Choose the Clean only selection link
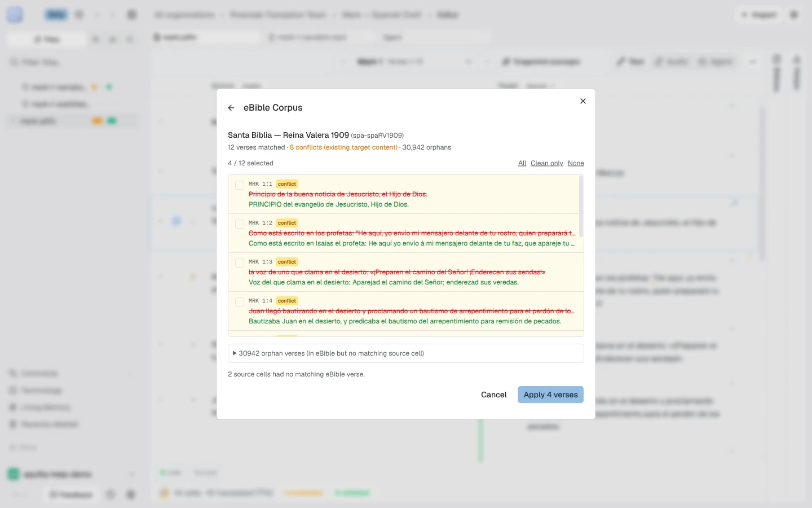Viewport: 812px width, 508px height. [x=546, y=163]
